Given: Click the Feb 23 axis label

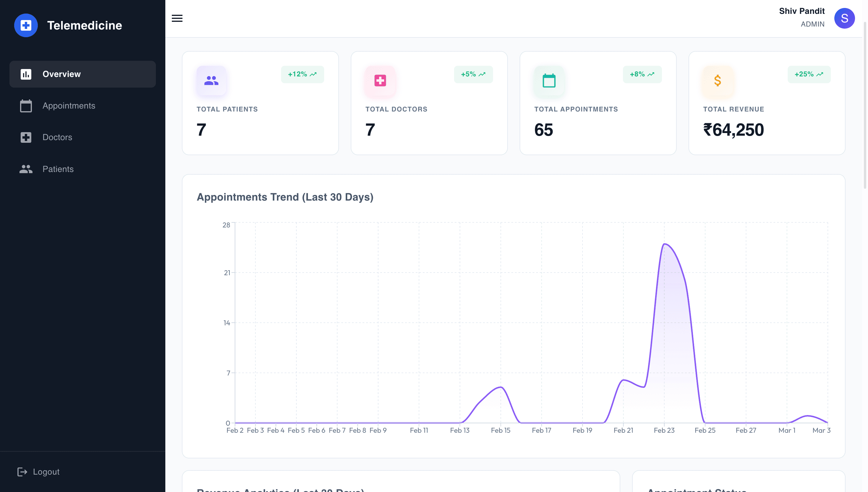Looking at the screenshot, I should click(x=664, y=430).
